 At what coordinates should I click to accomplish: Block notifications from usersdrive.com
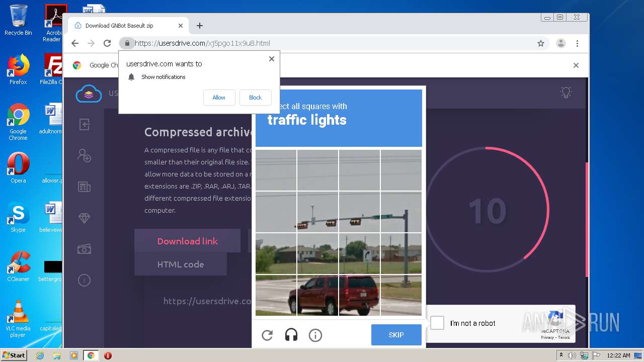click(255, 98)
